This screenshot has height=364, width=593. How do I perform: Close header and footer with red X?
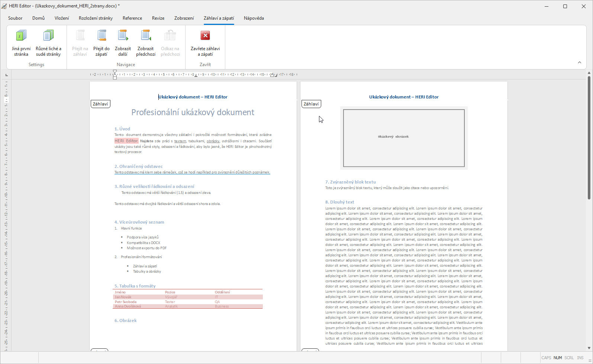pos(205,36)
